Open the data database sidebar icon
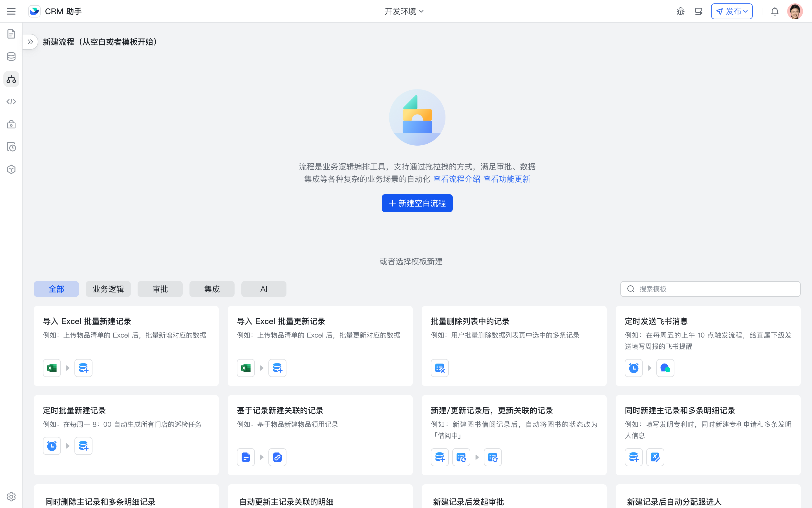Image resolution: width=812 pixels, height=508 pixels. pyautogui.click(x=11, y=56)
